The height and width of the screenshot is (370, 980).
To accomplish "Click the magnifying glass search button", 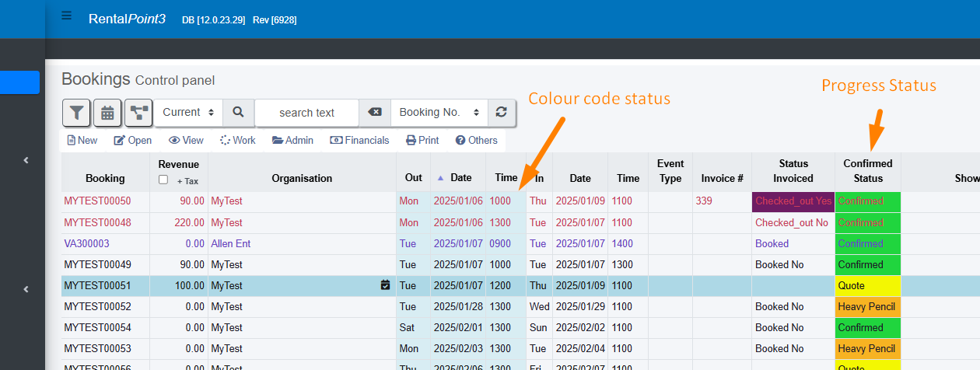I will [x=239, y=113].
